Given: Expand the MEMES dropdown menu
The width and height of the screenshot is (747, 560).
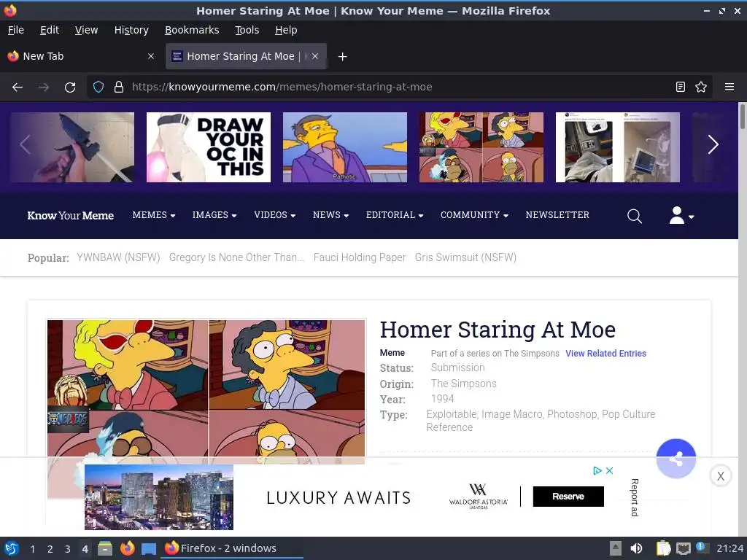Looking at the screenshot, I should tap(153, 215).
